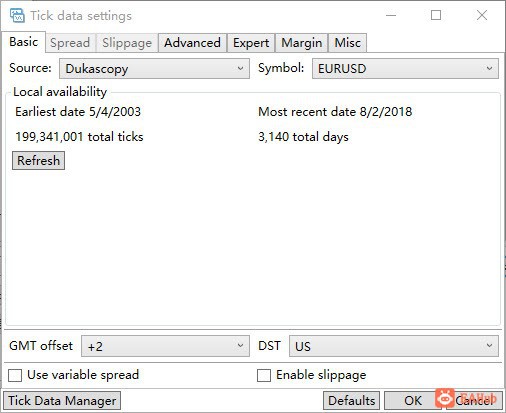This screenshot has height=413, width=506.
Task: Select the Misc tab
Action: pos(347,43)
